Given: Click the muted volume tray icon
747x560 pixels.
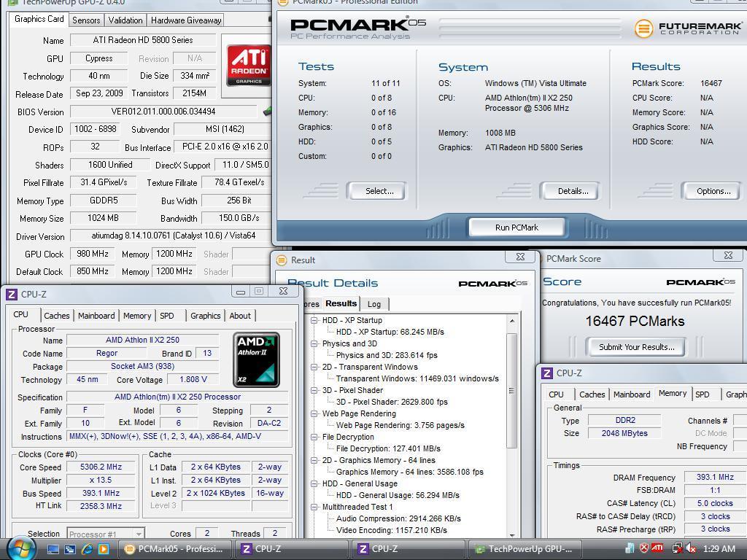Looking at the screenshot, I should pyautogui.click(x=691, y=548).
